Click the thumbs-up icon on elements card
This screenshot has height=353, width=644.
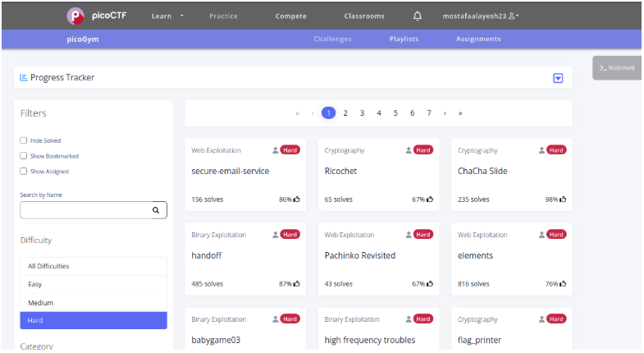pos(563,283)
